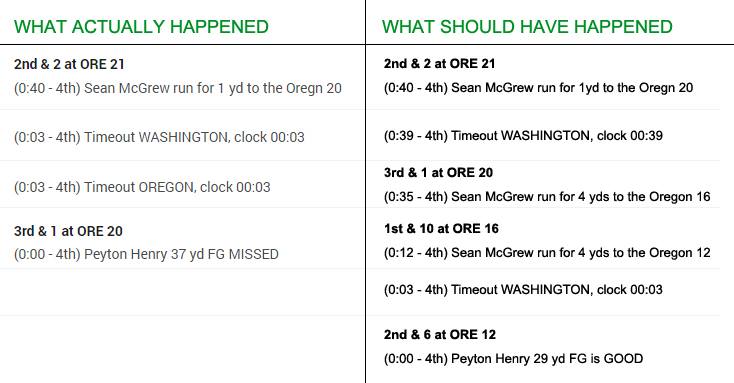Select the '2nd & 6 at ORE 12' header
Screen dimensions: 734x383
click(440, 335)
